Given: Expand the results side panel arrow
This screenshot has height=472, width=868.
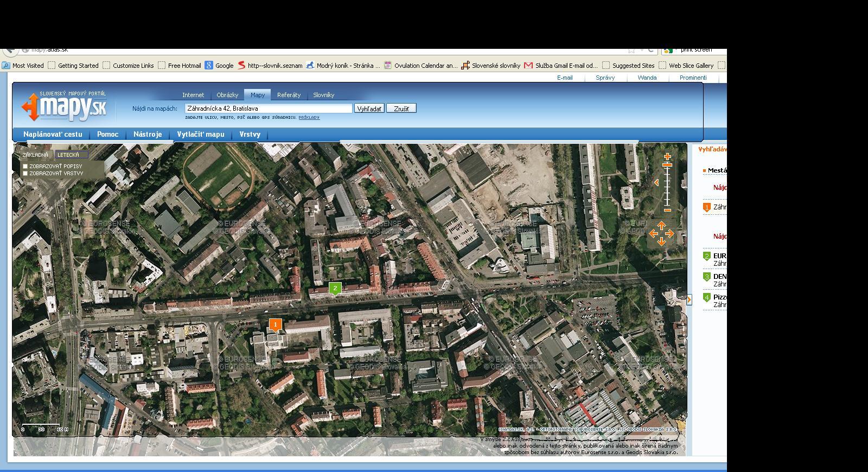Looking at the screenshot, I should point(689,299).
